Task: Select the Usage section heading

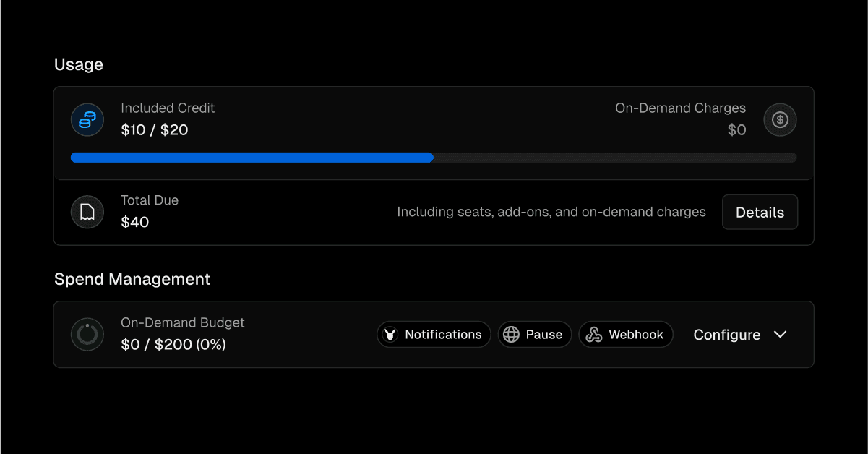Action: click(79, 64)
